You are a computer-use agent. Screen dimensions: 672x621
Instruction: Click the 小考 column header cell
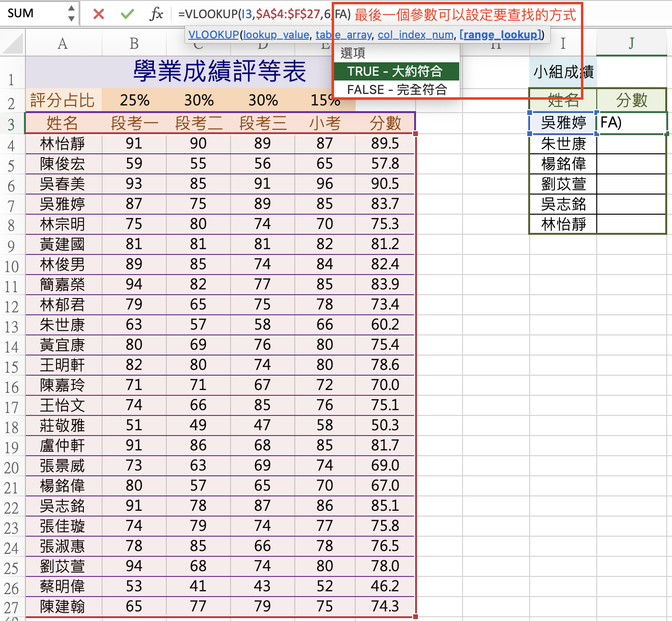point(325,123)
